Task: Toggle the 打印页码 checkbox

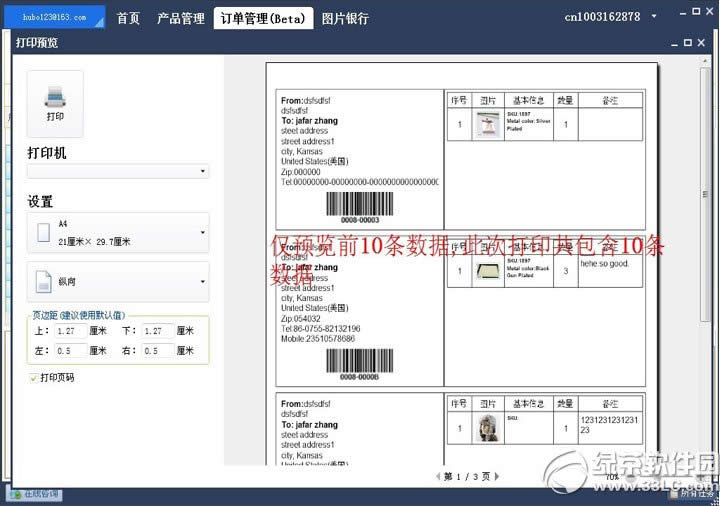Action: [34, 378]
